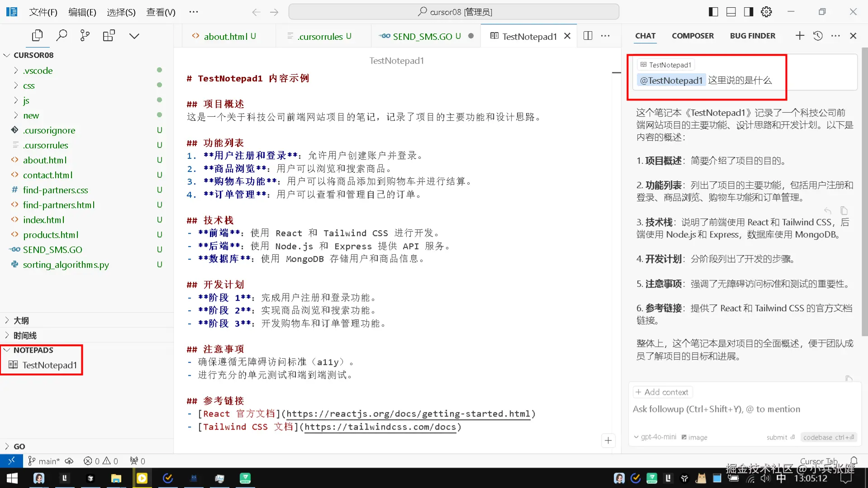The width and height of the screenshot is (868, 488).
Task: Copy the chat response icon
Action: coord(844,211)
